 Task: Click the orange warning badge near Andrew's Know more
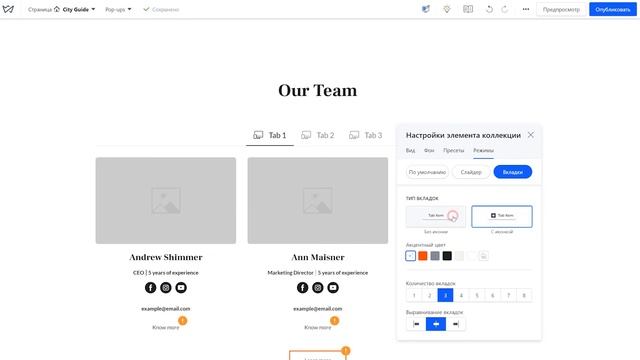coord(182,321)
